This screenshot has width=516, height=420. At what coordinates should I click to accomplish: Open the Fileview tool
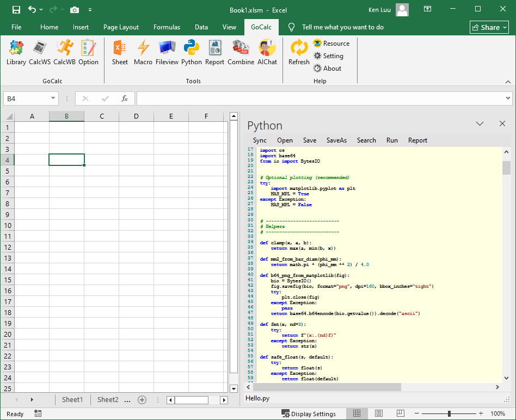(167, 52)
